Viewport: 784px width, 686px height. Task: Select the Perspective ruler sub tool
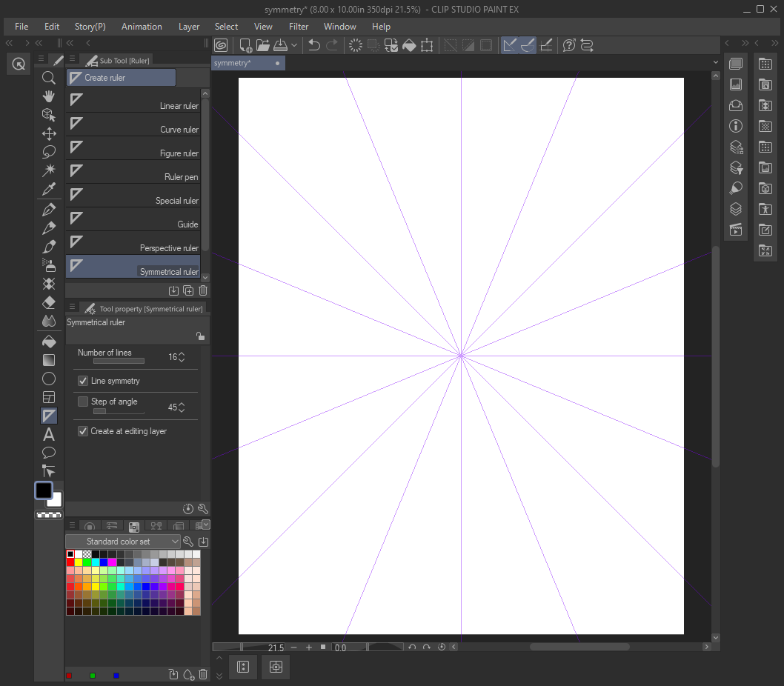133,243
